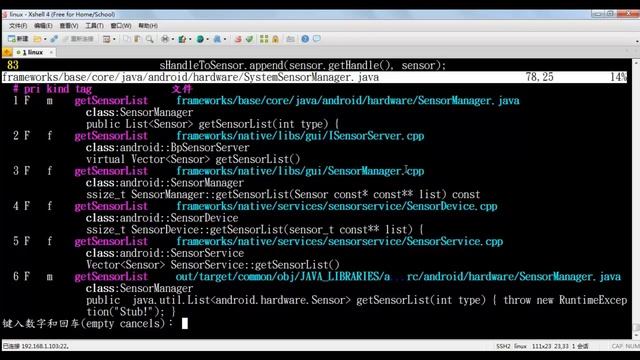The width and height of the screenshot is (640, 360).
Task: Expand the Properties dropdown arrow
Action: click(114, 39)
